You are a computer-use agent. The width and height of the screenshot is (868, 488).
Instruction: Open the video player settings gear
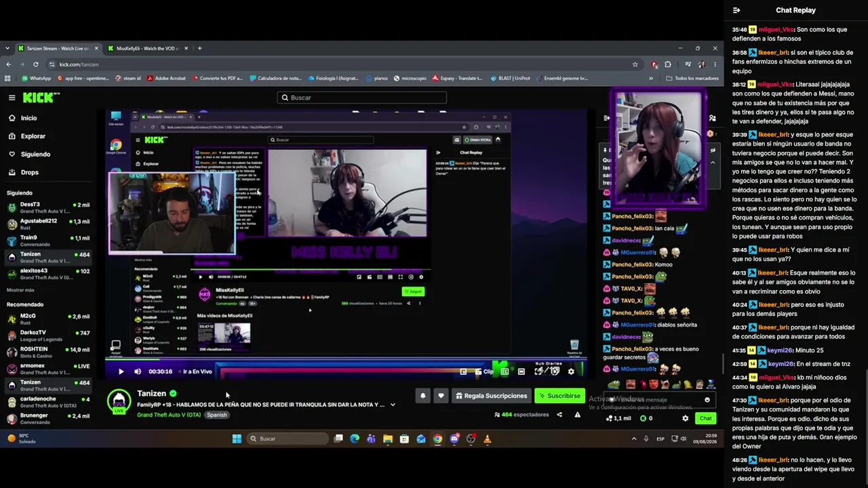[571, 371]
